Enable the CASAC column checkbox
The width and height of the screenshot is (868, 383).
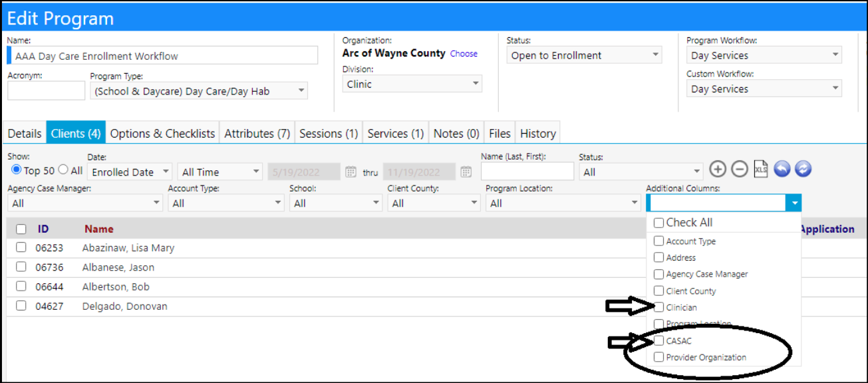(x=658, y=340)
